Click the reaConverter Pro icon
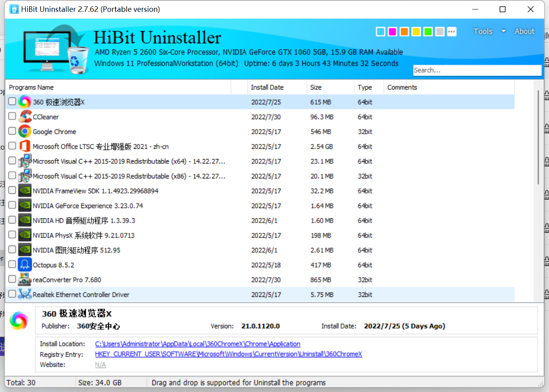The height and width of the screenshot is (392, 549). 25,279
